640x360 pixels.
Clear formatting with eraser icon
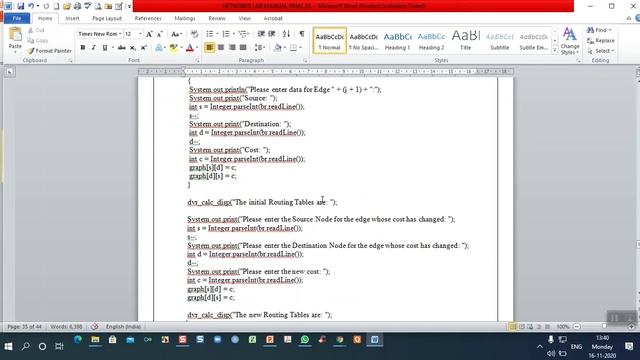coord(194,34)
